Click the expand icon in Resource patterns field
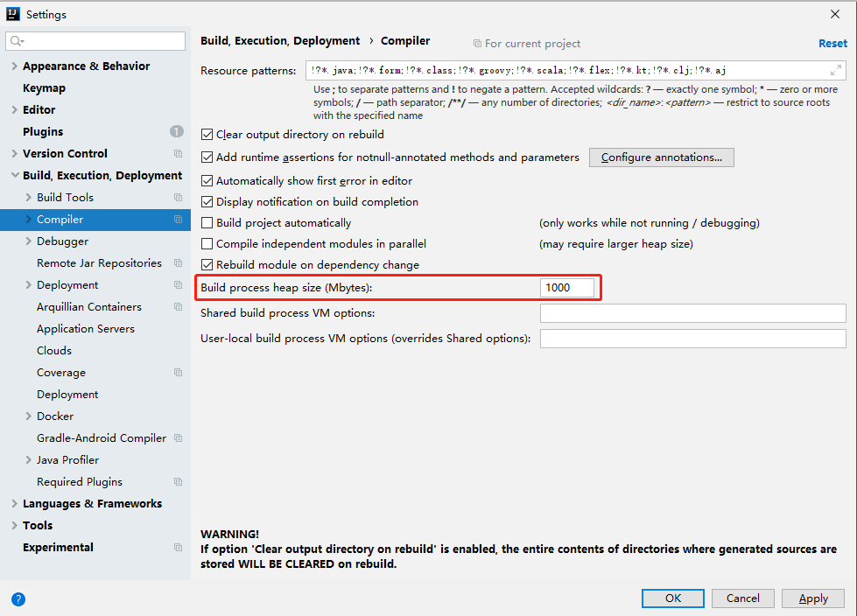Image resolution: width=857 pixels, height=616 pixels. (x=836, y=70)
